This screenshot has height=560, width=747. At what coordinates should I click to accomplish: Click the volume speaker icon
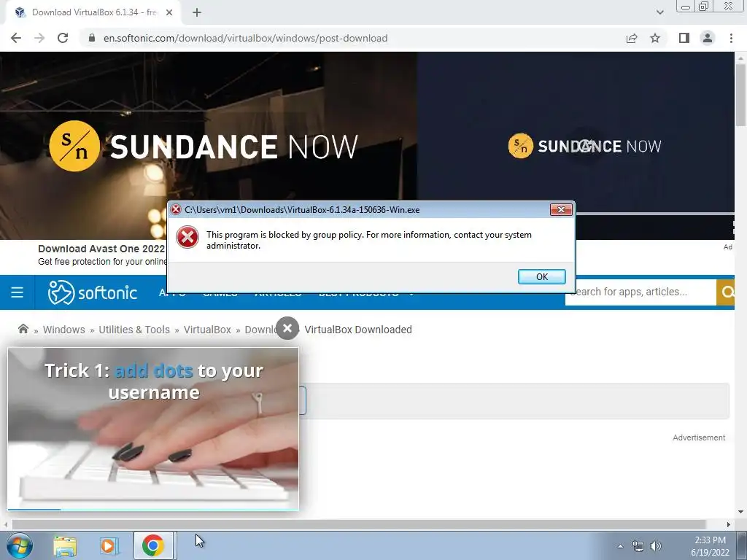[x=656, y=545]
